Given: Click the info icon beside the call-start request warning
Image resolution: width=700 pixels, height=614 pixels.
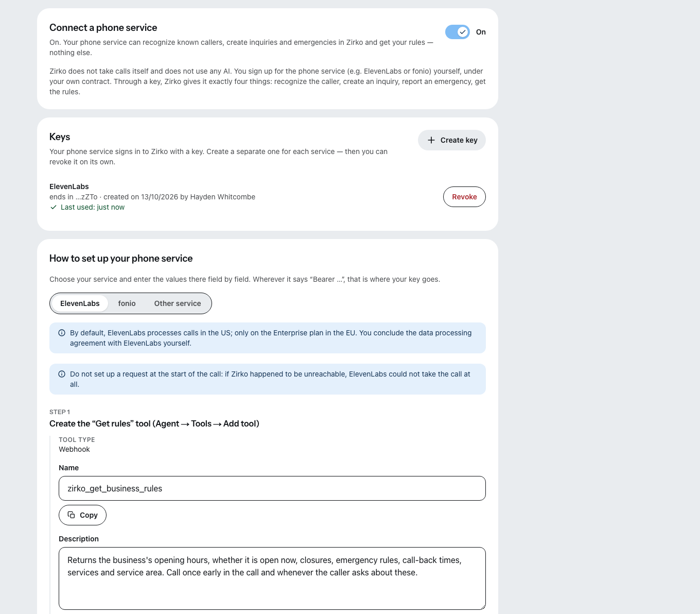Looking at the screenshot, I should tap(62, 374).
